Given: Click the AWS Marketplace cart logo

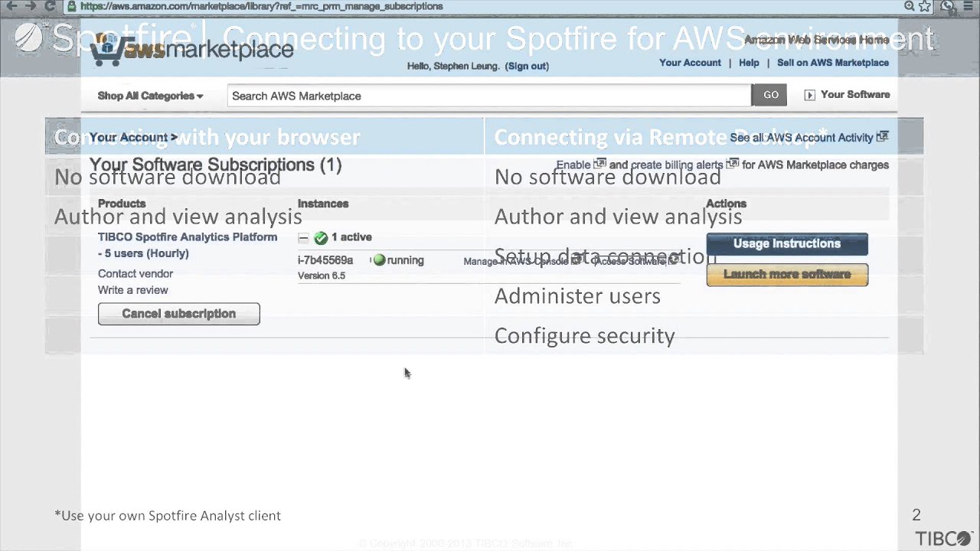Looking at the screenshot, I should pyautogui.click(x=192, y=50).
